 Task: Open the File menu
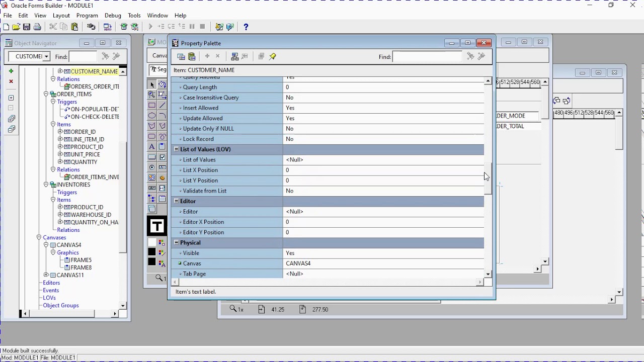pyautogui.click(x=8, y=16)
